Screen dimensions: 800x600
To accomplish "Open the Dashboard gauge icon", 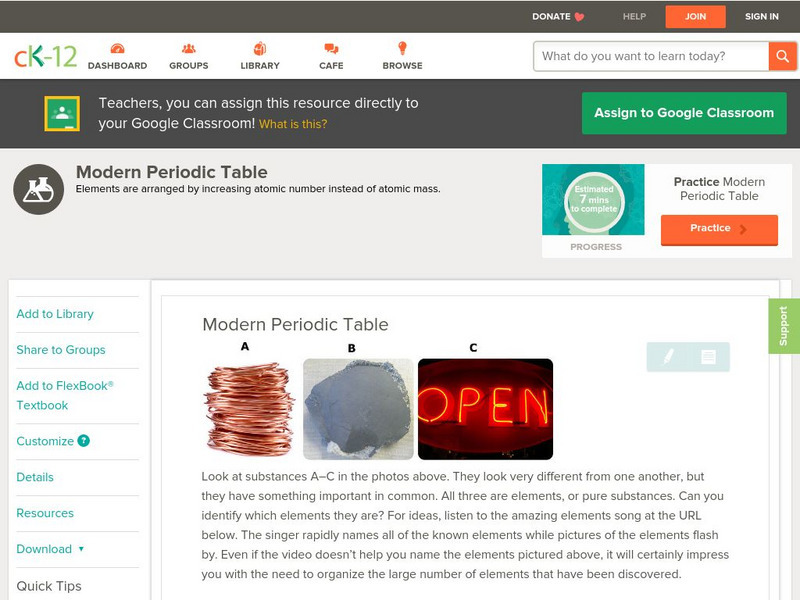I will pos(117,48).
